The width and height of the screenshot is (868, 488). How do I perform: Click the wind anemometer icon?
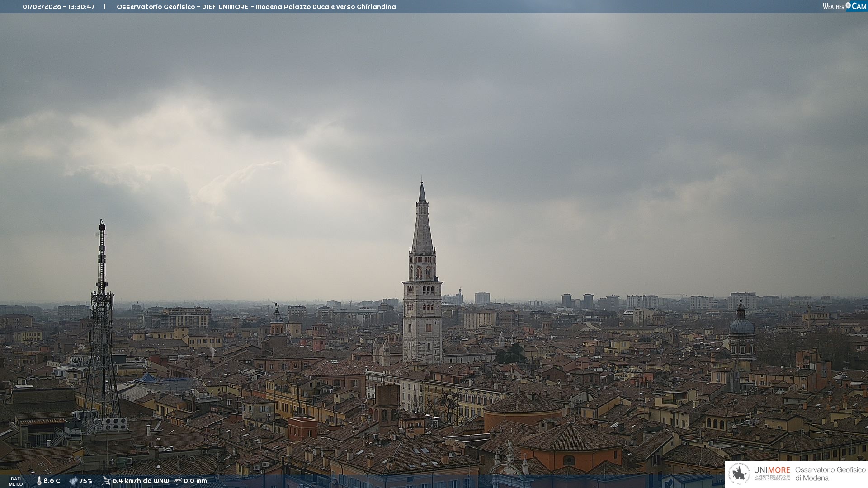(x=106, y=481)
